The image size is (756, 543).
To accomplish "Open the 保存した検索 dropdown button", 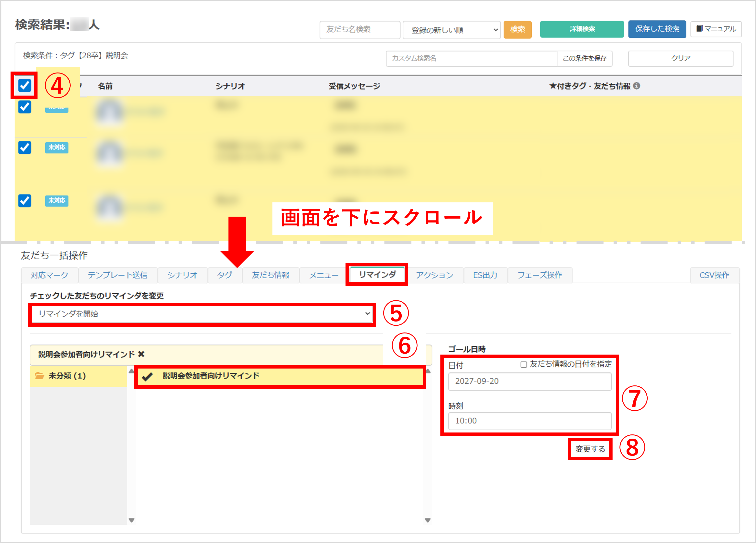I will pyautogui.click(x=657, y=29).
